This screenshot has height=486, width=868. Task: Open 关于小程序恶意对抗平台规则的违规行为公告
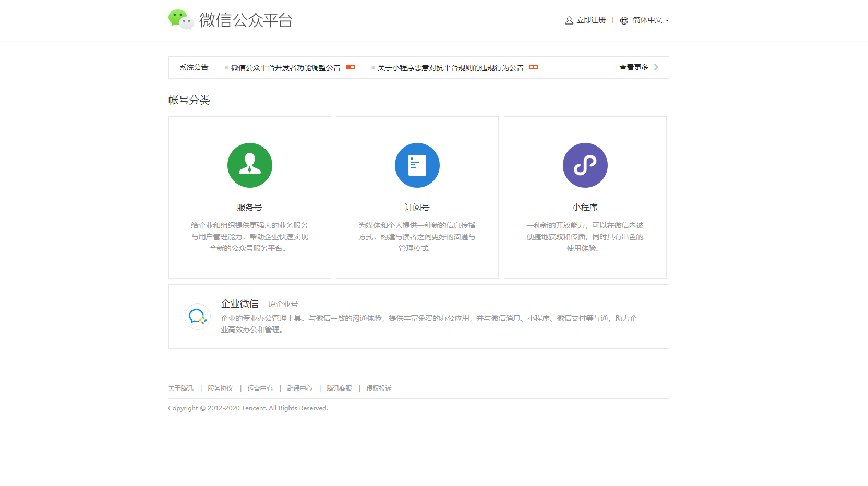click(x=451, y=68)
